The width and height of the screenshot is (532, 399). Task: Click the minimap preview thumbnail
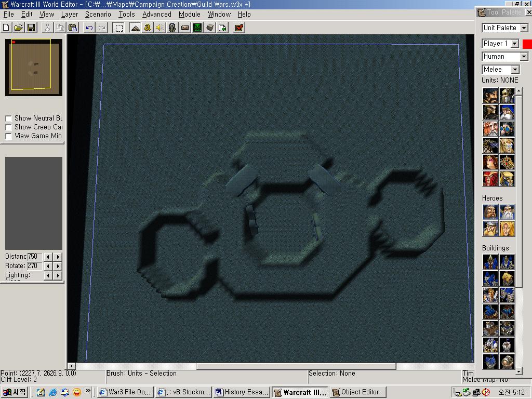(34, 67)
